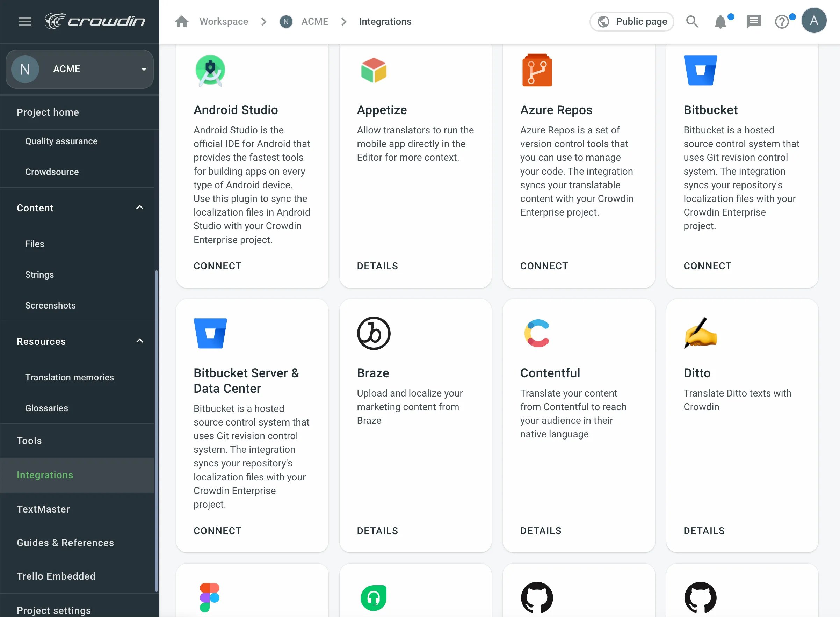Click CONNECT for Azure Repos integration
This screenshot has width=840, height=617.
pos(544,266)
